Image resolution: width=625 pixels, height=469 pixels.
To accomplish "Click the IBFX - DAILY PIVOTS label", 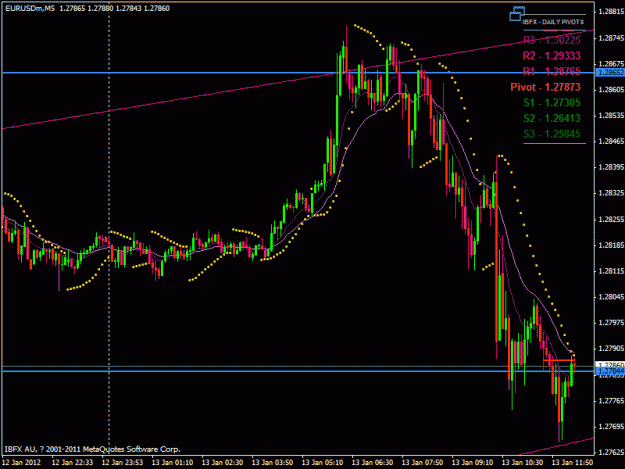I will [553, 22].
